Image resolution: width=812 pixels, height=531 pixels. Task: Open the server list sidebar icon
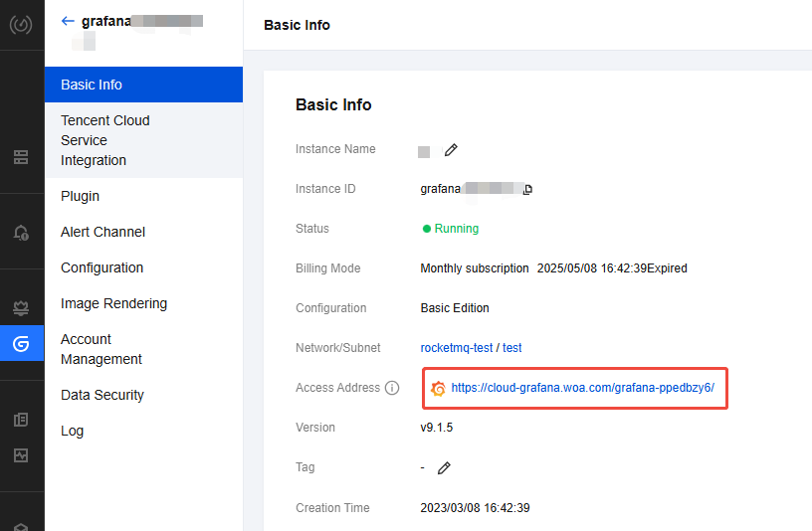click(21, 157)
